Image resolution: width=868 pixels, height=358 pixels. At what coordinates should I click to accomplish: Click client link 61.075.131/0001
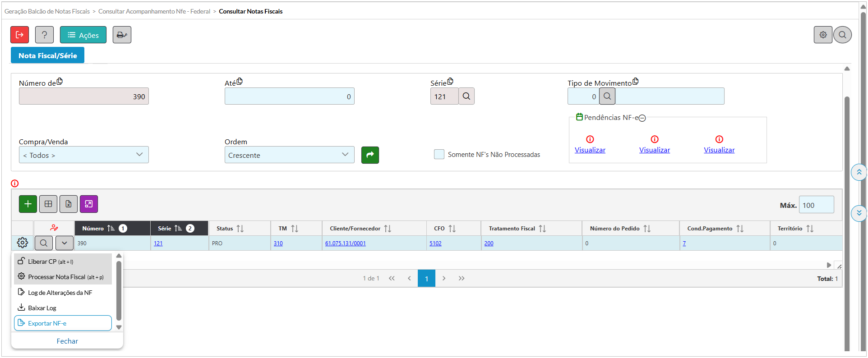click(x=345, y=243)
